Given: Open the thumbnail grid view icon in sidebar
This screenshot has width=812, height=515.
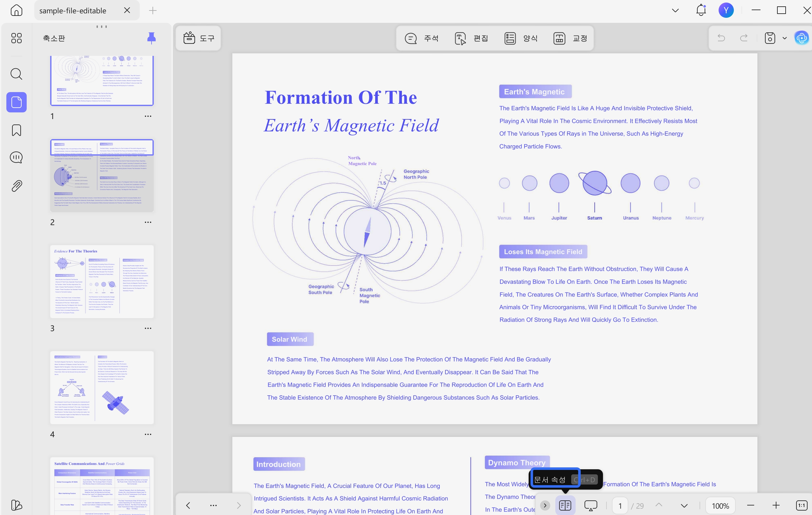Looking at the screenshot, I should pos(16,38).
